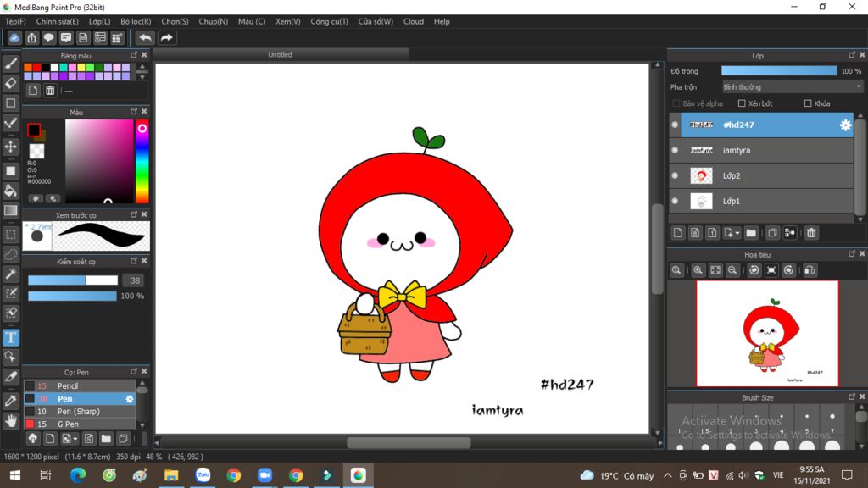This screenshot has width=868, height=488.
Task: Select the Pencil brush
Action: click(80, 386)
